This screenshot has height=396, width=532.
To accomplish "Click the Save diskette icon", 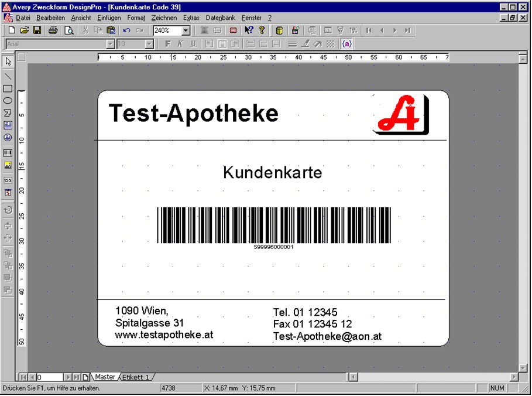I will [x=37, y=30].
